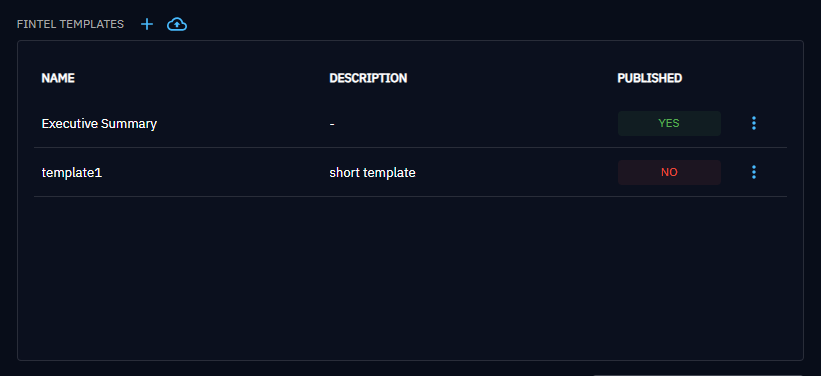Click the 'short template' description text
Screen dimensions: 821x376
pos(372,172)
